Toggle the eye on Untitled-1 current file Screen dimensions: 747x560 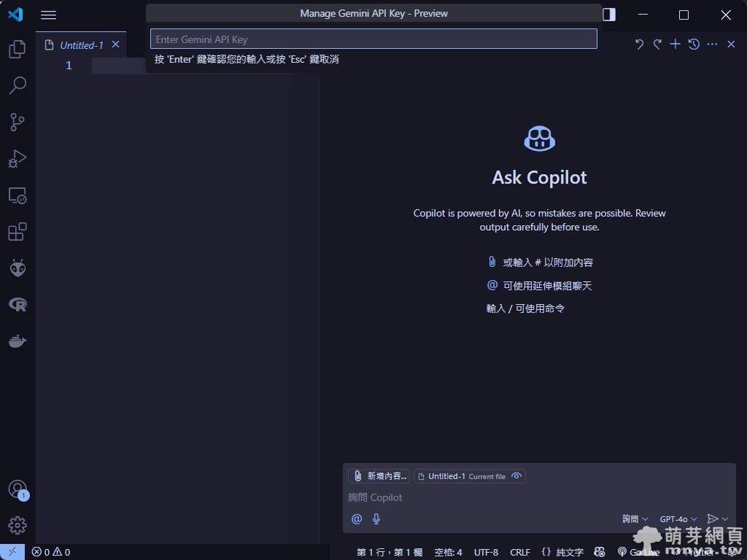coord(516,476)
